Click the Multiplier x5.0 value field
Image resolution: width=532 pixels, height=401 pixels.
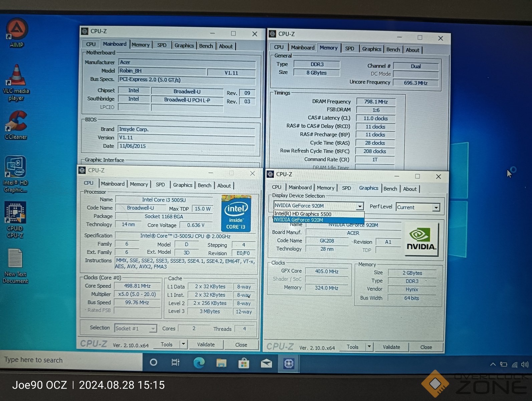pyautogui.click(x=137, y=294)
